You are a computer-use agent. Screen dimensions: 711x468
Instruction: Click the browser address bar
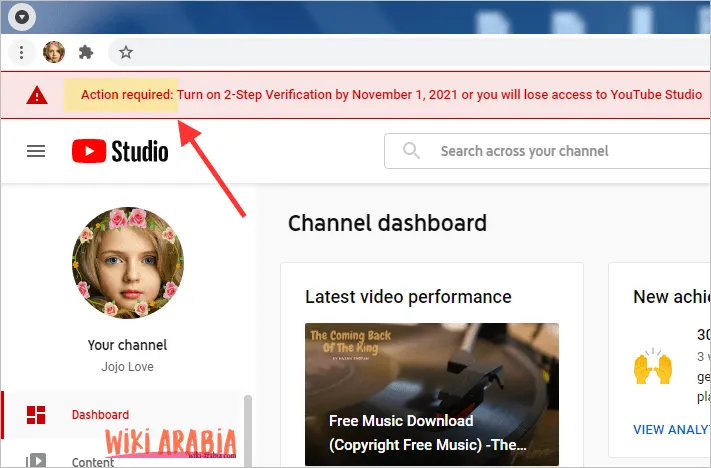[409, 53]
